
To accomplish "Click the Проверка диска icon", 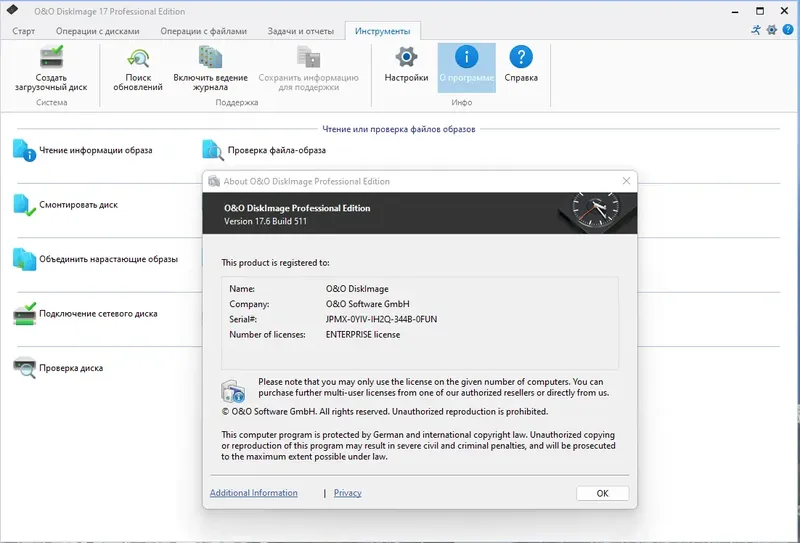I will point(24,368).
